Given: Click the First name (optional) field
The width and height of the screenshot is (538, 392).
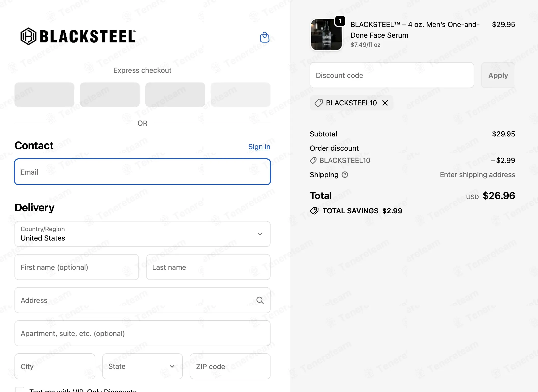Looking at the screenshot, I should (77, 267).
